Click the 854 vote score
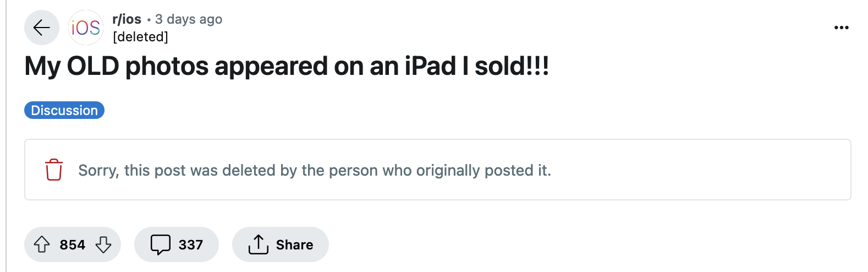 pos(73,245)
